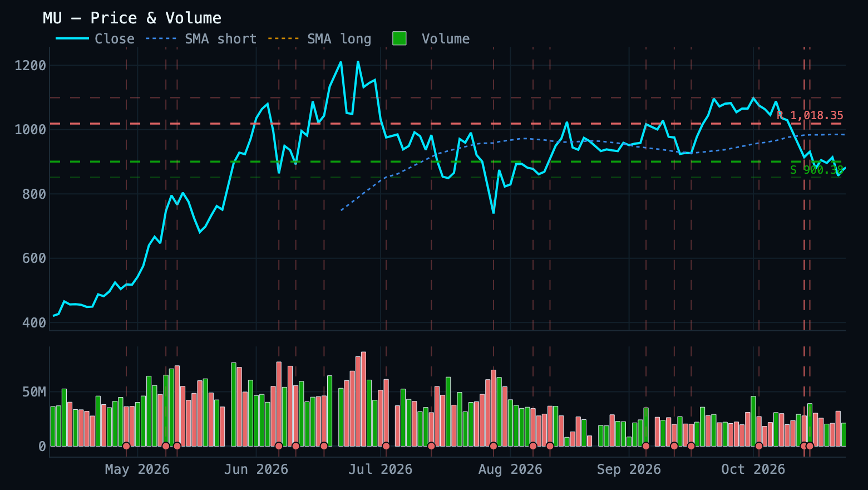Click the "Jun 2026" date label
The height and width of the screenshot is (490, 868).
pos(256,469)
